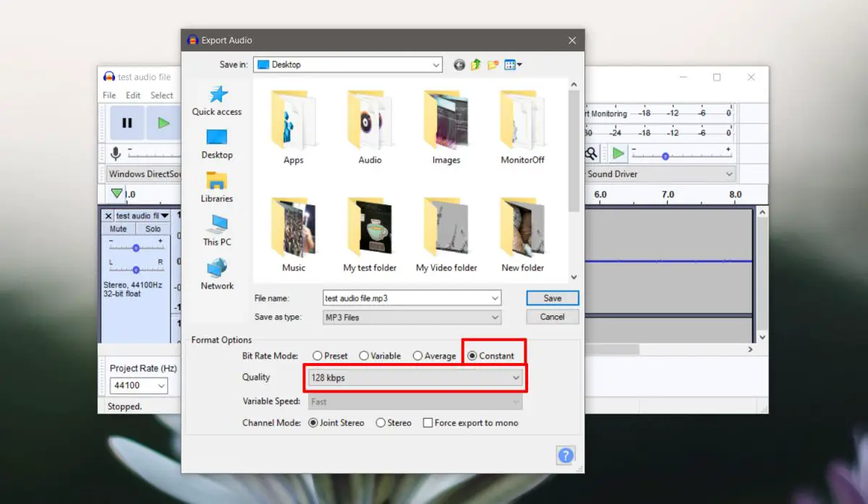868x504 pixels.
Task: Select the Variable bit rate mode
Action: [x=380, y=356]
